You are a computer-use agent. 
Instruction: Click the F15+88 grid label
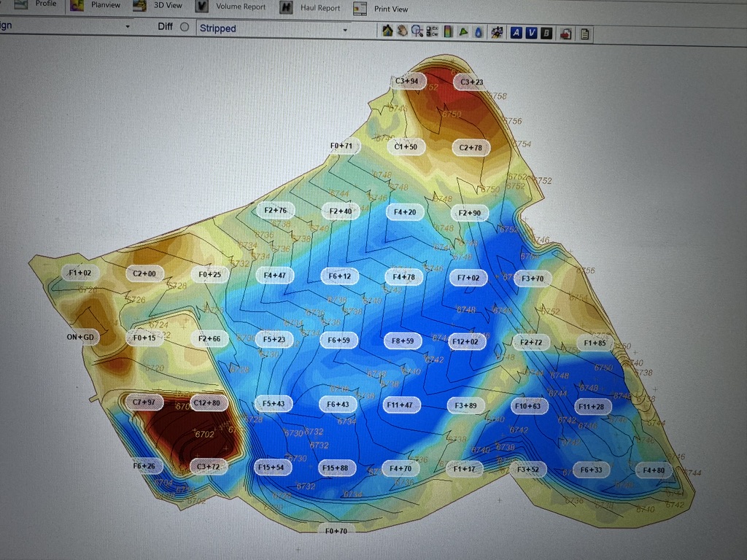tap(336, 468)
